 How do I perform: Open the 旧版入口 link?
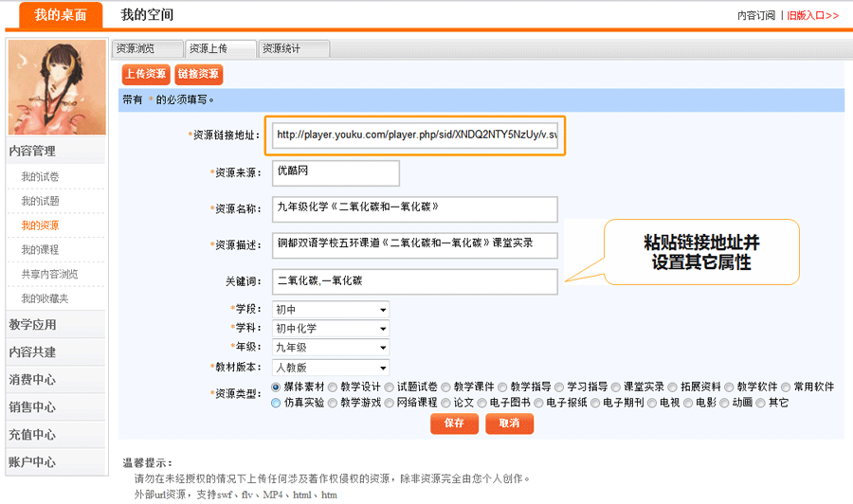(812, 15)
